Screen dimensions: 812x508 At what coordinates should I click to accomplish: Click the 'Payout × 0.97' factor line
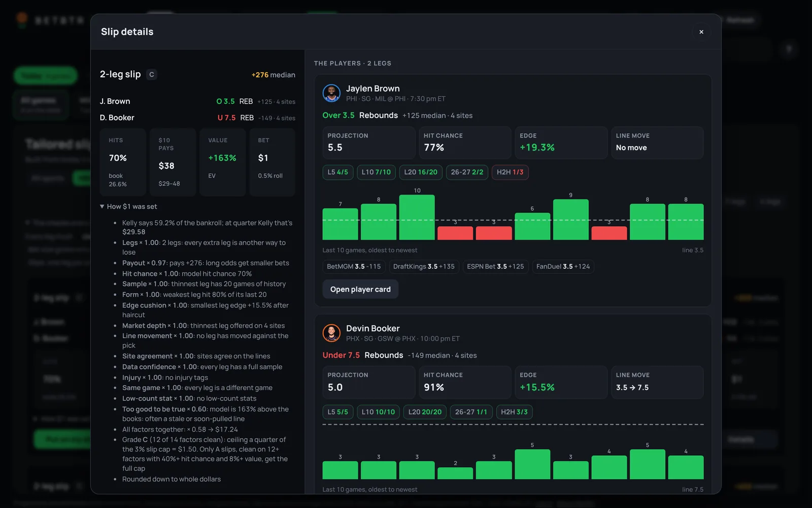[x=206, y=263]
